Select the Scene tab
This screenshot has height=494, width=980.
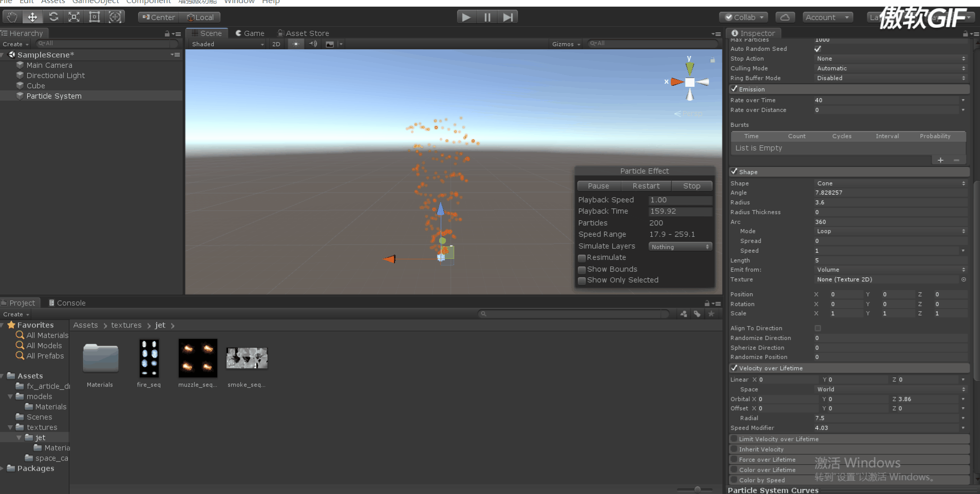tap(206, 33)
